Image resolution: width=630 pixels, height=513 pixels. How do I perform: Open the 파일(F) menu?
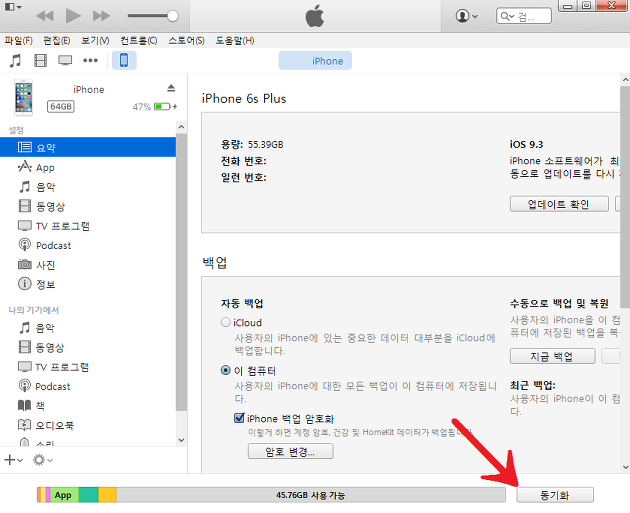18,41
